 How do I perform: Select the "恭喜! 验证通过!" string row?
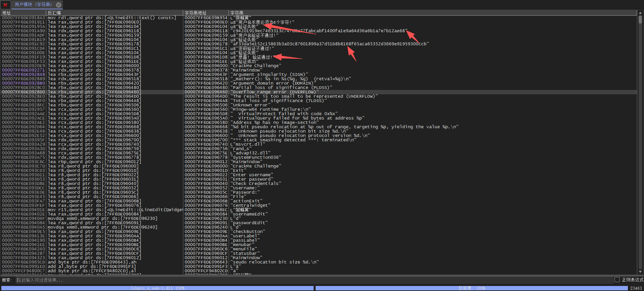point(255,57)
